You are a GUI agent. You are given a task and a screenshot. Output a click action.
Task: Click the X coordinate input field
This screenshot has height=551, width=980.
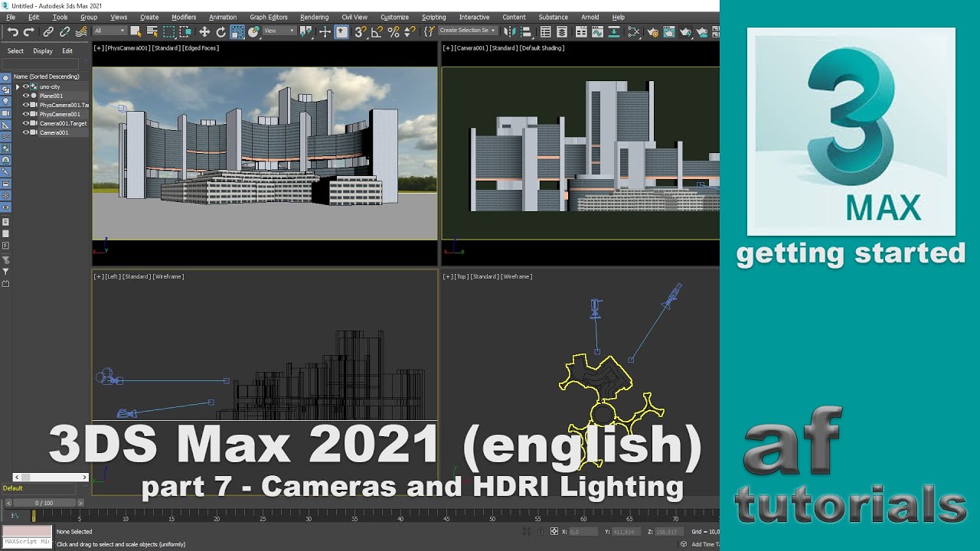tap(585, 531)
